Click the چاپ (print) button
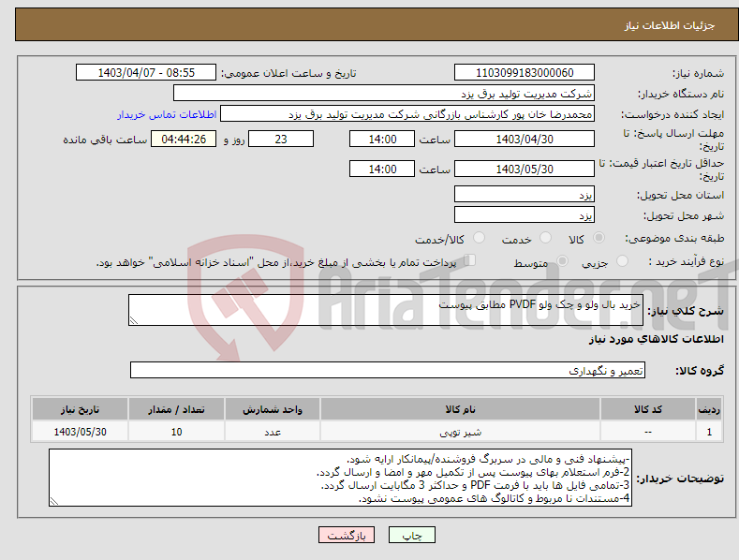 (411, 535)
